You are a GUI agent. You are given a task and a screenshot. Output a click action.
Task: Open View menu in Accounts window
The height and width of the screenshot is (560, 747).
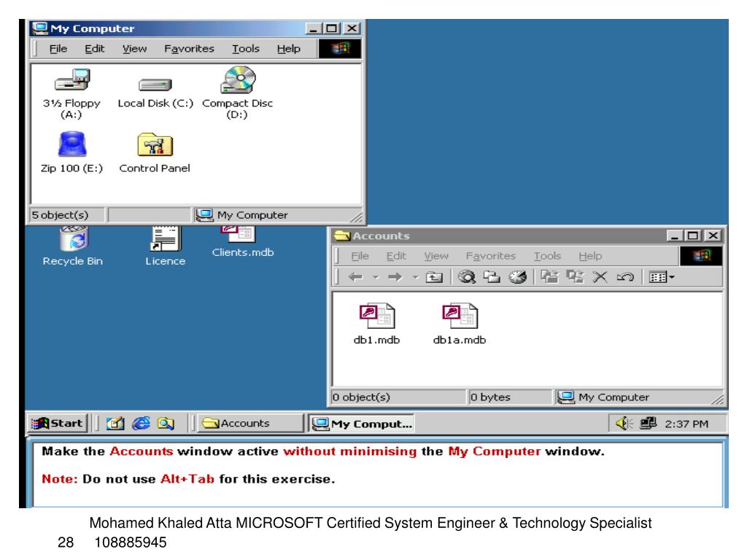436,256
